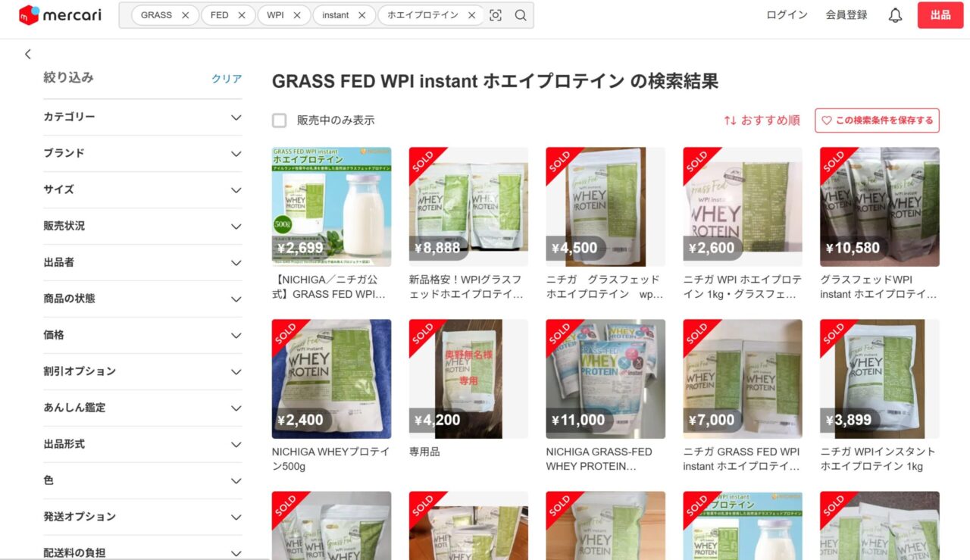Click title NICHIGA GRASS-FED WHEY PROTEIN
The width and height of the screenshot is (970, 560).
[598, 458]
